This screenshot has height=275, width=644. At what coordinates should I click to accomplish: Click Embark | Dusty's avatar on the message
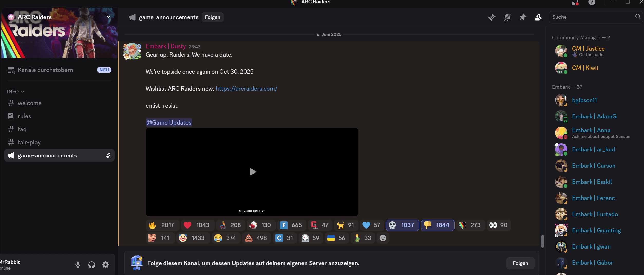point(132,51)
